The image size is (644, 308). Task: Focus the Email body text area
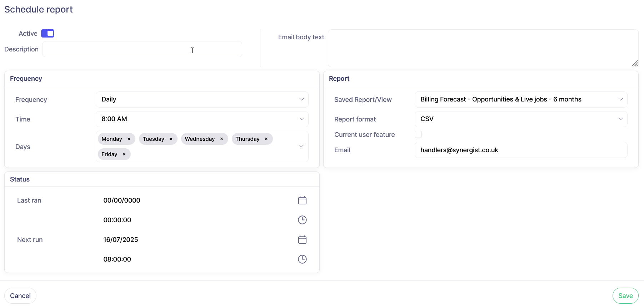(x=483, y=48)
